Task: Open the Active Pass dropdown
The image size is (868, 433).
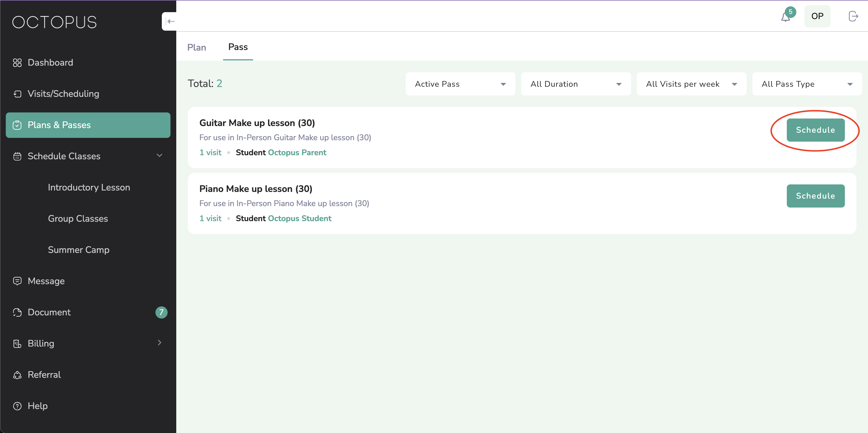Action: coord(460,84)
